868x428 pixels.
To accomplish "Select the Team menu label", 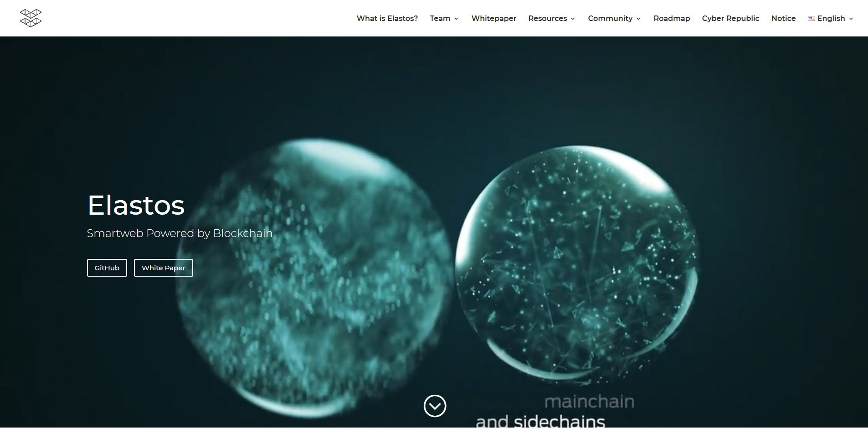I will pyautogui.click(x=440, y=18).
